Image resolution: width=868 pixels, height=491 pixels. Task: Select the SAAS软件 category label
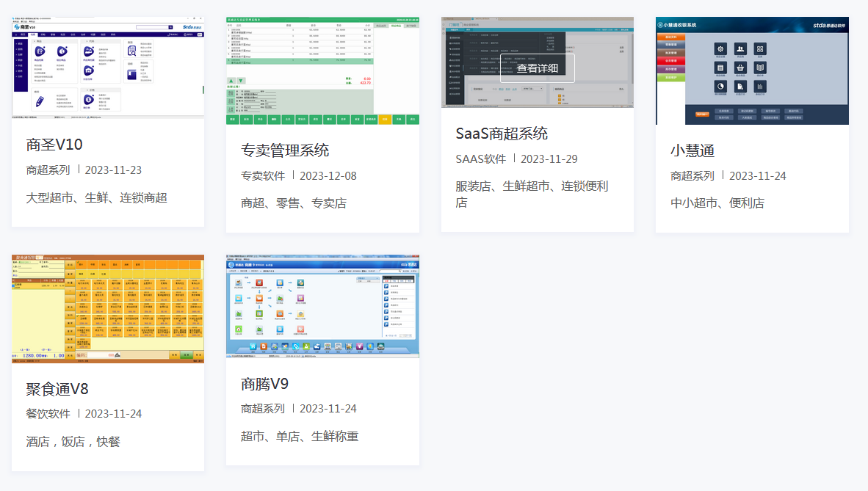pos(481,159)
